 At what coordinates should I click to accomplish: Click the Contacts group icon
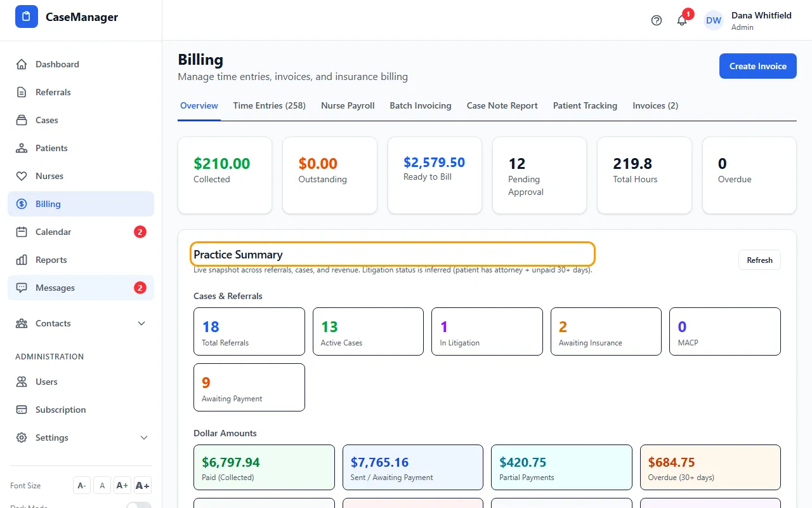point(22,323)
